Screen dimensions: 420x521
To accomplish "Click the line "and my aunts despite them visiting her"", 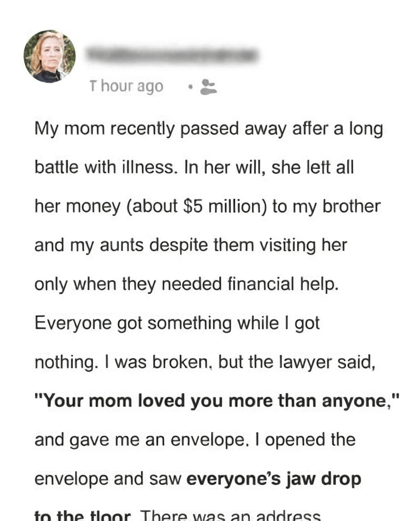I will 191,245.
